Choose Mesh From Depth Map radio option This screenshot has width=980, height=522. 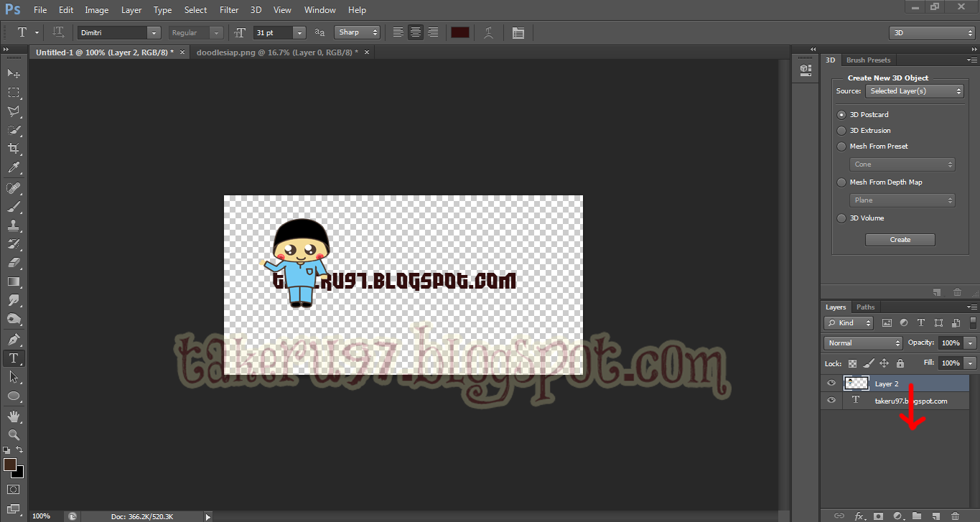coord(841,182)
